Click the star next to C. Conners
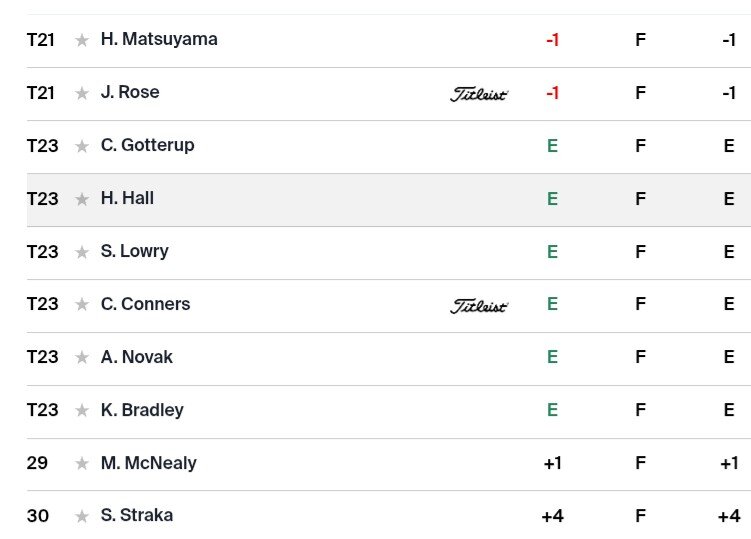The image size is (751, 539). pos(82,304)
